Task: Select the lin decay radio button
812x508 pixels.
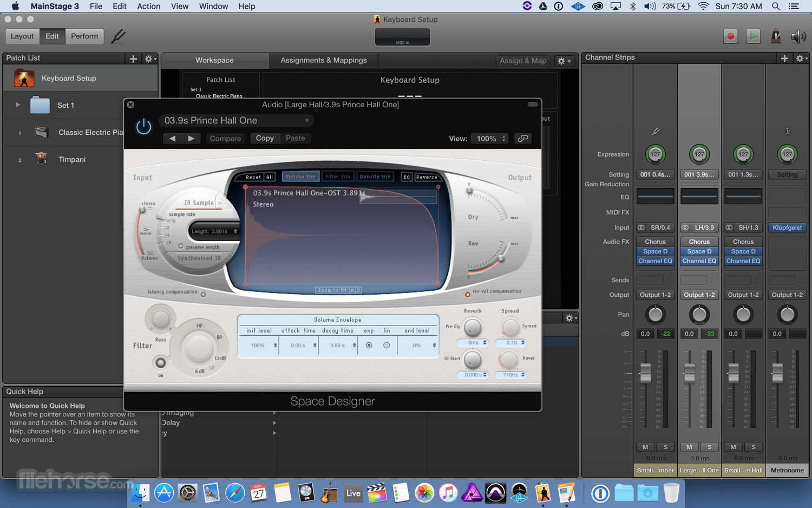Action: click(x=387, y=346)
